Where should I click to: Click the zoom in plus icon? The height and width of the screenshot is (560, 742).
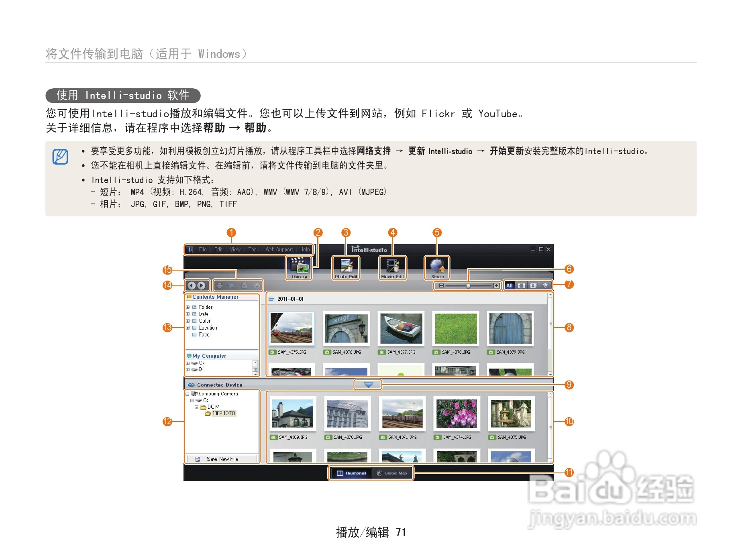(497, 285)
